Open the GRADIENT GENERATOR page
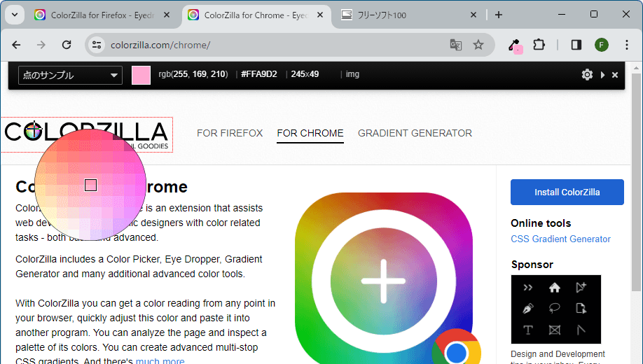643x364 pixels. coord(415,133)
